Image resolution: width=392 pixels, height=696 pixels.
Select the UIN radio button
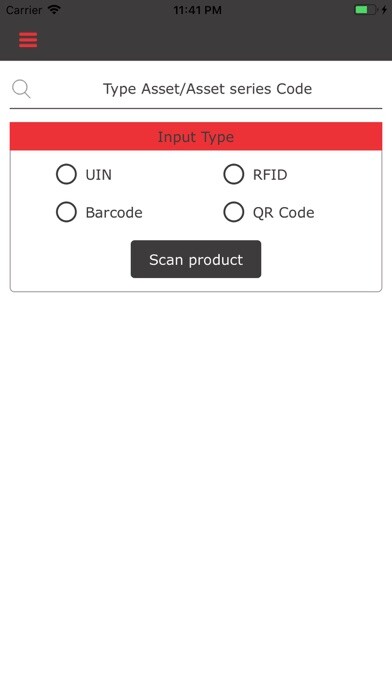(x=66, y=174)
